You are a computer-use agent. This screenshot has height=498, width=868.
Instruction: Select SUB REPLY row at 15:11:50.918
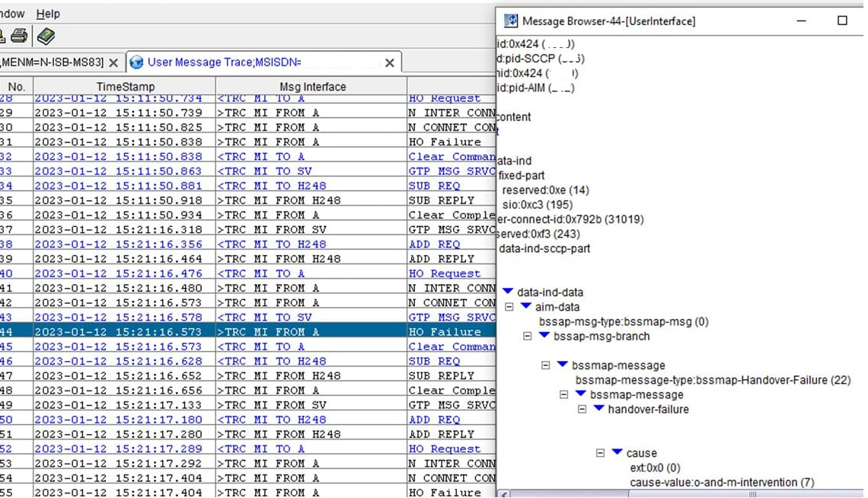coord(247,200)
